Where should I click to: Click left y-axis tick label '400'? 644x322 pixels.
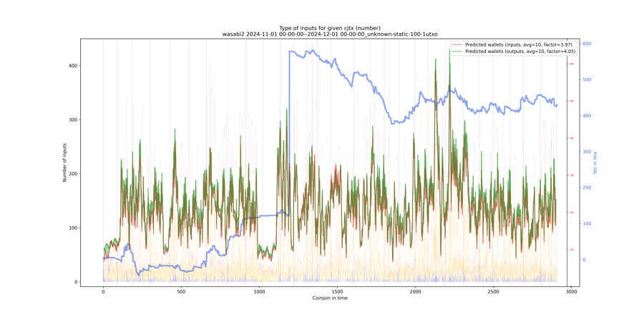[72, 66]
